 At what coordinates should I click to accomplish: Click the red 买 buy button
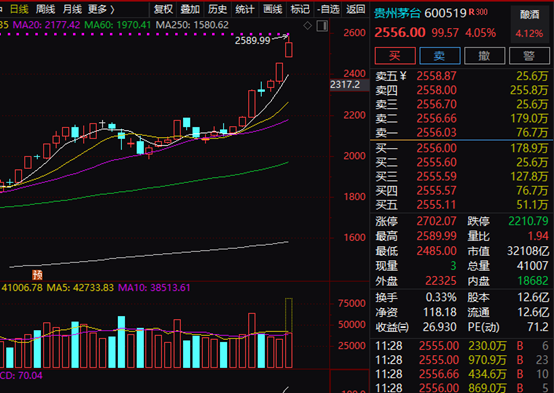click(x=395, y=56)
